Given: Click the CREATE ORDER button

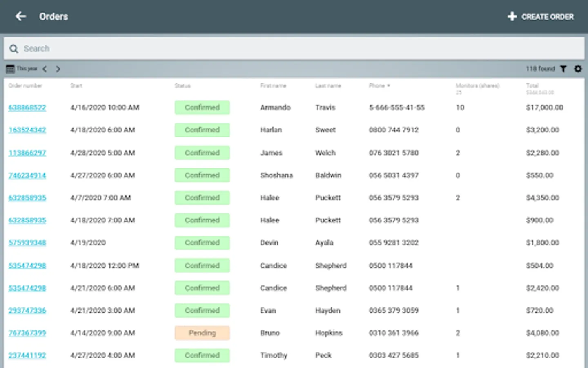Looking at the screenshot, I should 541,17.
